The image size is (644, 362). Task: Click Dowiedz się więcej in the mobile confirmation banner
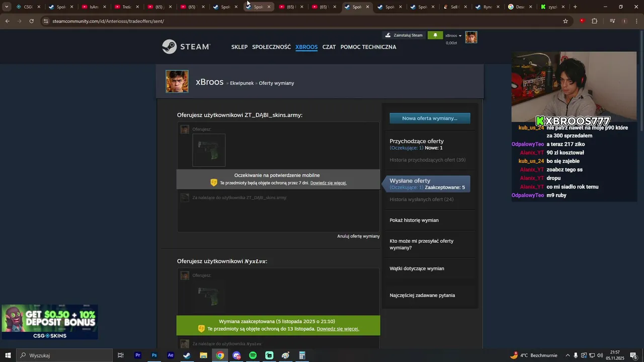point(329,183)
